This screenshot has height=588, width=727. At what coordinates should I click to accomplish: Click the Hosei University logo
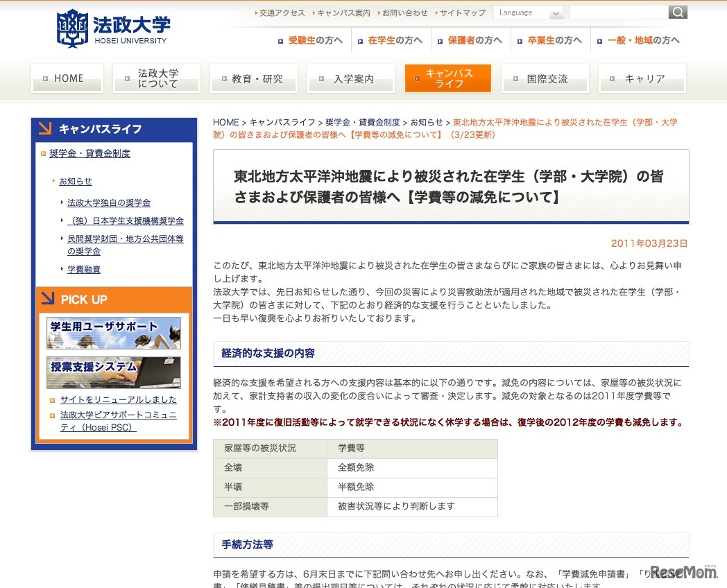pyautogui.click(x=113, y=28)
